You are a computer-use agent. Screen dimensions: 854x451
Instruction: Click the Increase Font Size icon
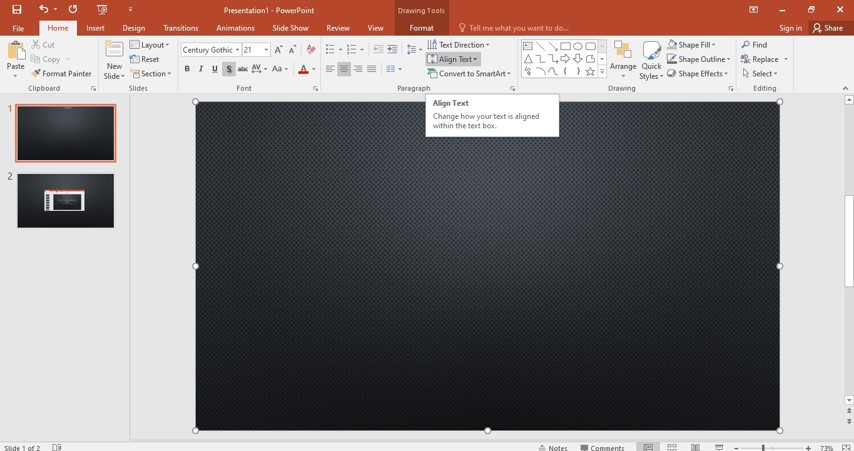[x=278, y=50]
